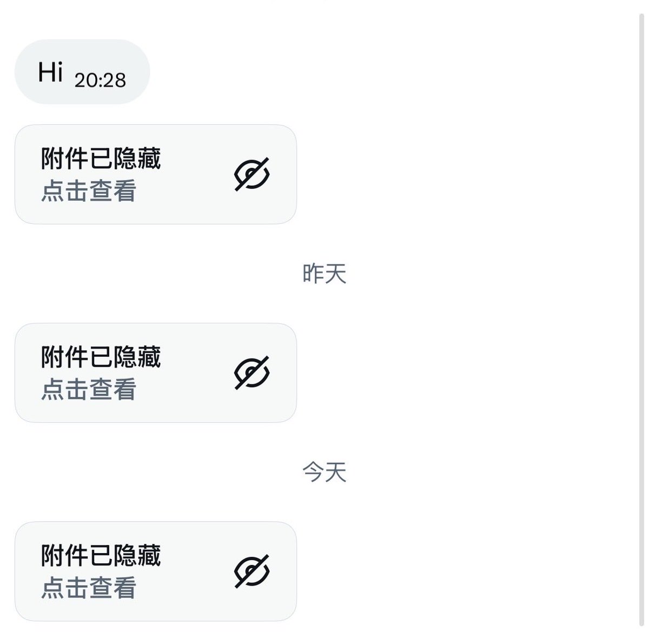Open the hidden attachment card following Hi
Image resolution: width=649 pixels, height=644 pixels.
156,174
